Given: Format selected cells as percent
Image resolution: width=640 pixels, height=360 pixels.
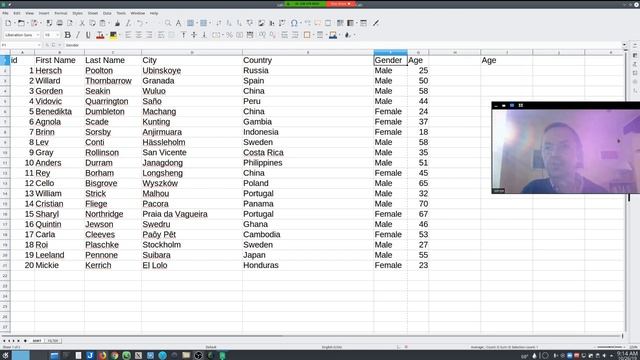Looking at the screenshot, I should pos(229,35).
